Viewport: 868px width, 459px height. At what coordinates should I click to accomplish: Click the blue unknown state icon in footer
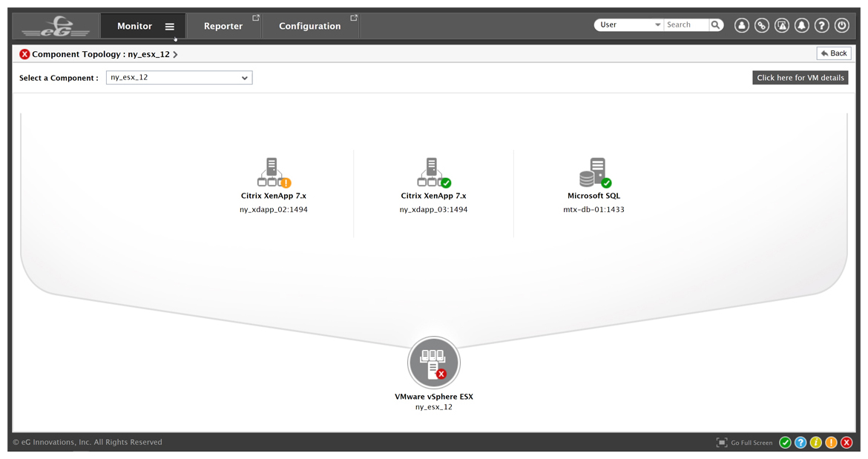pos(800,443)
